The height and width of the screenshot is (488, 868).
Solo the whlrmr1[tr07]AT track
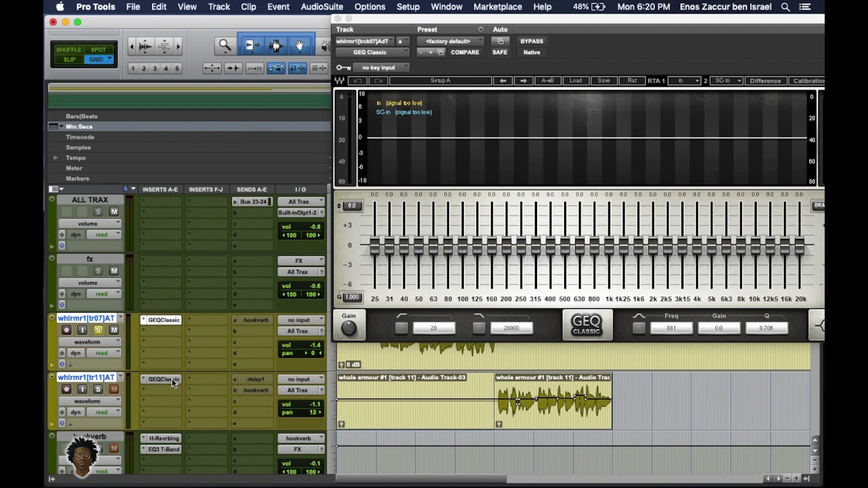pyautogui.click(x=98, y=330)
